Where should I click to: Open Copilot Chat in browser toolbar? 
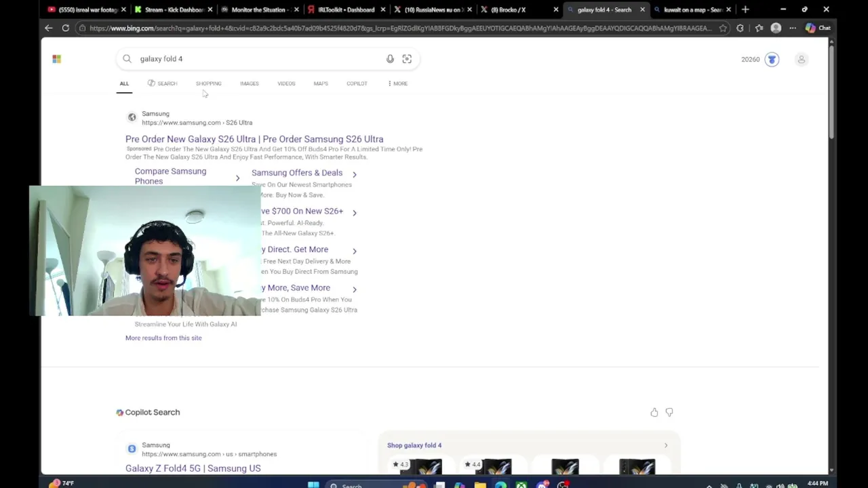pyautogui.click(x=818, y=28)
